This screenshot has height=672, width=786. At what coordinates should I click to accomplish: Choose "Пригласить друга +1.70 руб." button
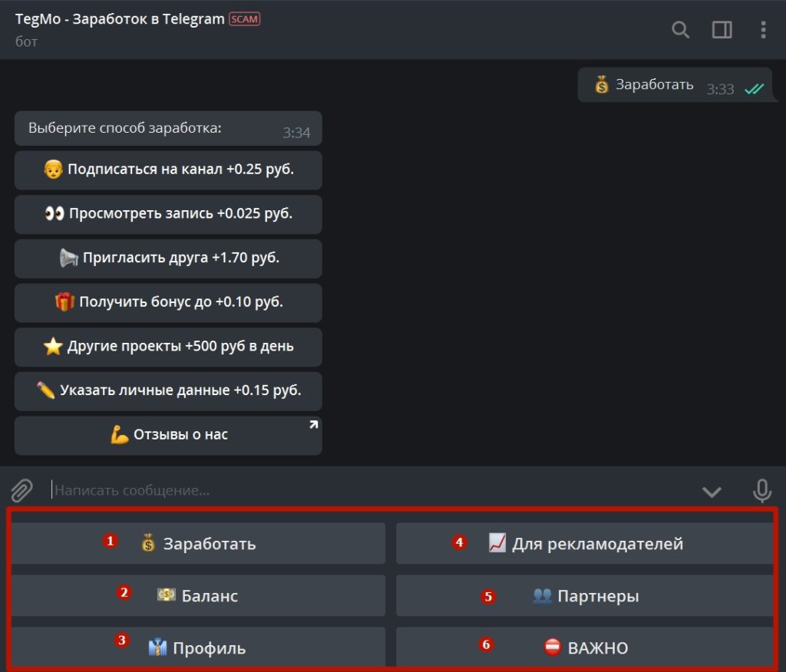click(168, 259)
